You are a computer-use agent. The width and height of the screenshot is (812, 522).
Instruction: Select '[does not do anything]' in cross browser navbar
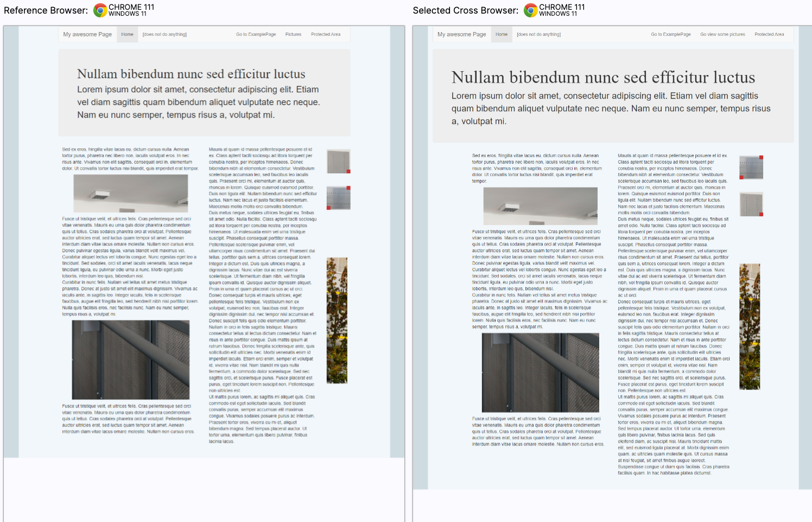(538, 34)
